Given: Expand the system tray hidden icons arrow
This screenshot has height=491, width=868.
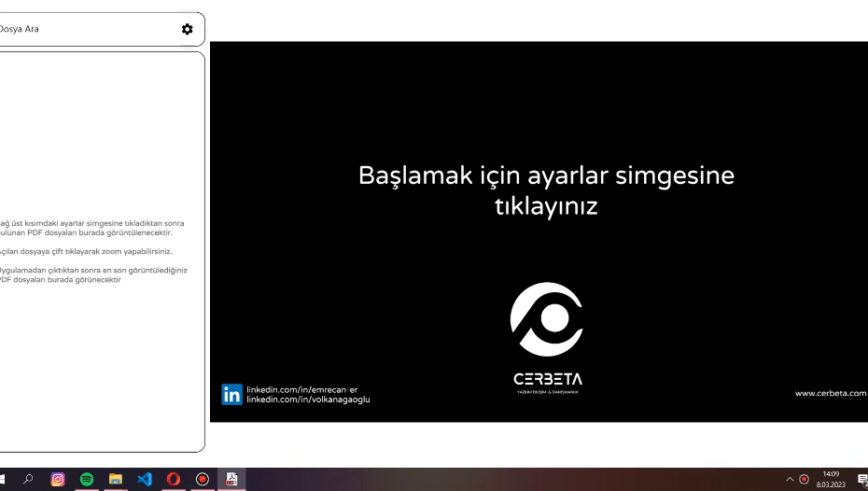Looking at the screenshot, I should (790, 480).
